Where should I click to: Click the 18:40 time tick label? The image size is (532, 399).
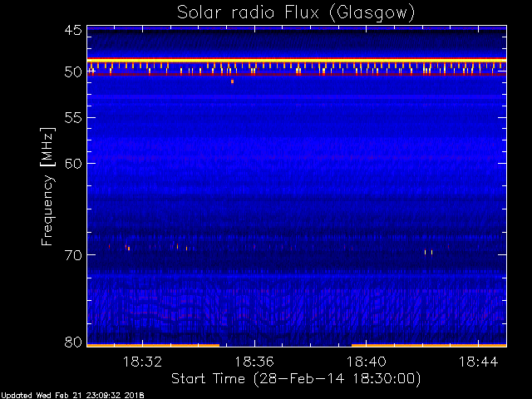pos(367,362)
